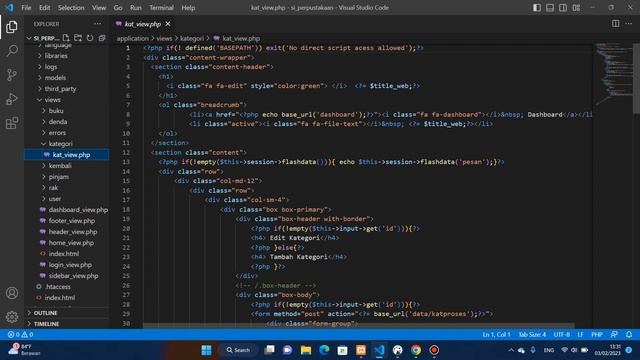Viewport: 640px width, 360px height.
Task: Open File Explorer from taskbar
Action: pyautogui.click(x=306, y=350)
